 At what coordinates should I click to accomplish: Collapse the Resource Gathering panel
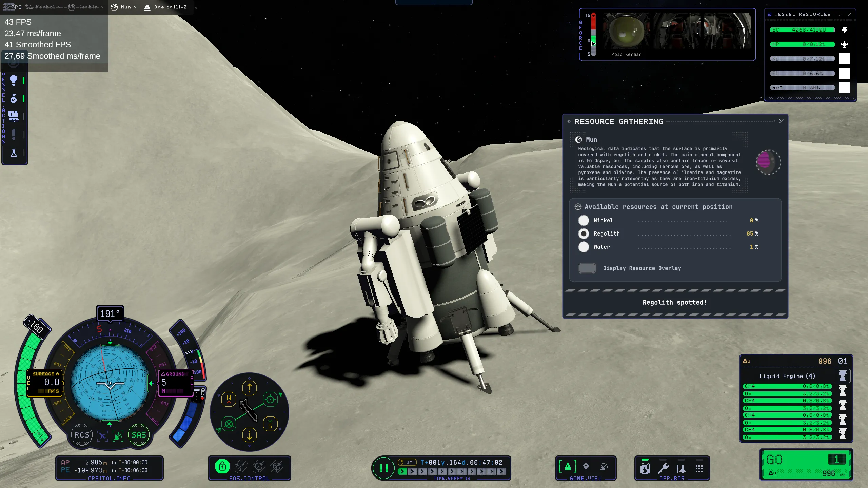(x=569, y=121)
